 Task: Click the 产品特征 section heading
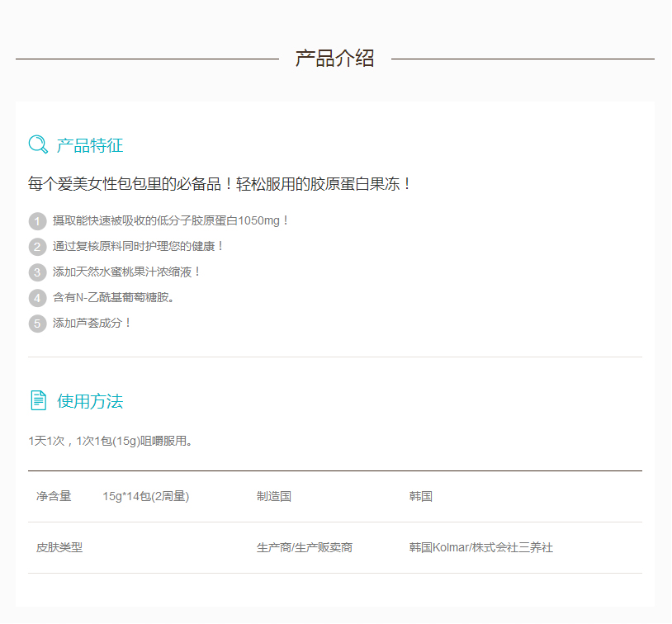90,146
